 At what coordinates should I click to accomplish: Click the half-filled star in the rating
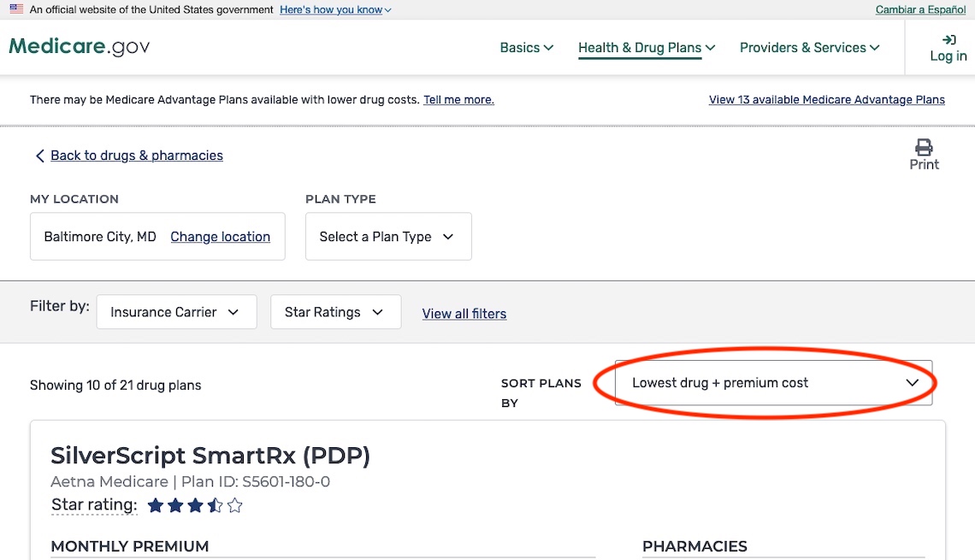coord(216,505)
